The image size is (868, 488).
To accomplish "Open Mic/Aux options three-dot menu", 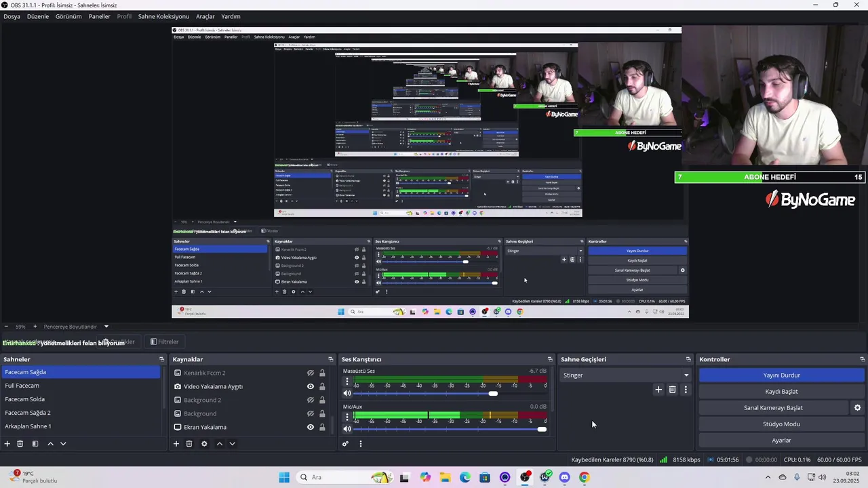I will 347,418.
